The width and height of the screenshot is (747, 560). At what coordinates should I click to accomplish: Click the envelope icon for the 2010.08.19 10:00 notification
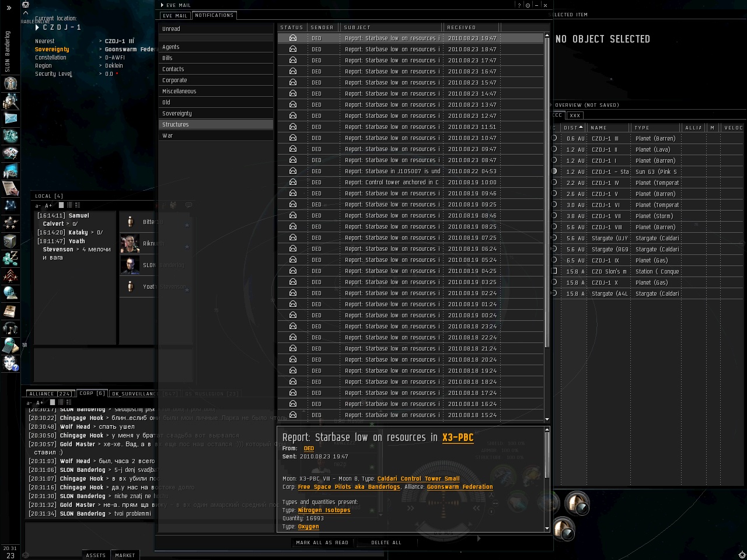(x=293, y=182)
